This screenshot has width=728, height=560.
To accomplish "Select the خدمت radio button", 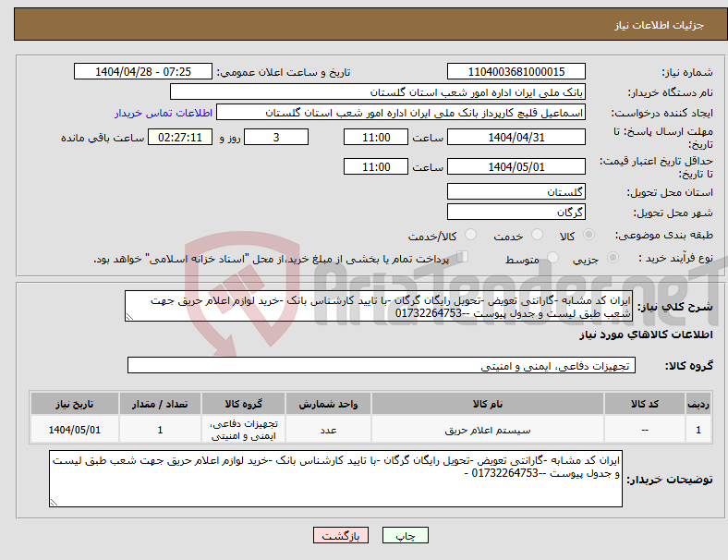I will click(537, 235).
